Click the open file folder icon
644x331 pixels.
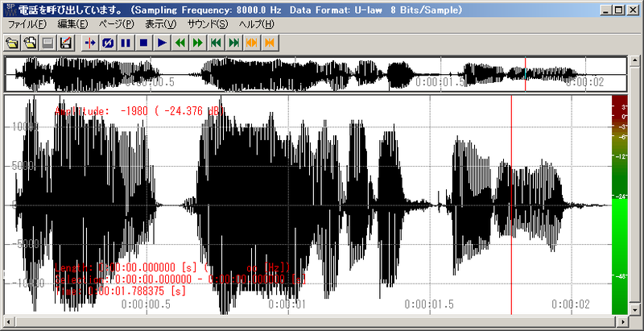click(12, 42)
